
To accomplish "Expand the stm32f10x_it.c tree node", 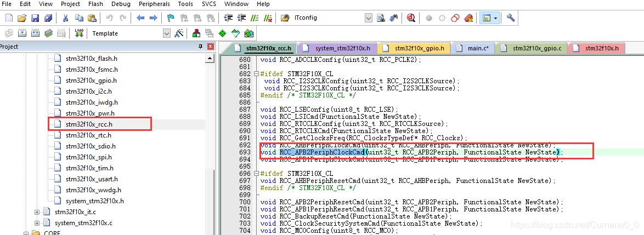I will coord(37,212).
